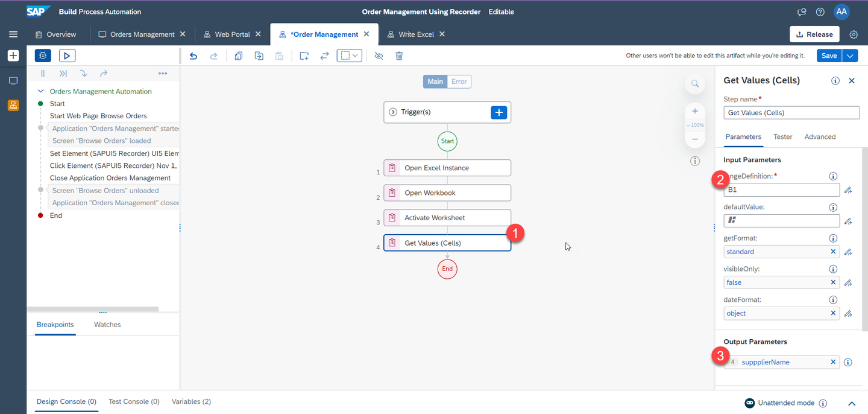The image size is (868, 414).
Task: Click the duplicate step icon
Action: pyautogui.click(x=259, y=56)
